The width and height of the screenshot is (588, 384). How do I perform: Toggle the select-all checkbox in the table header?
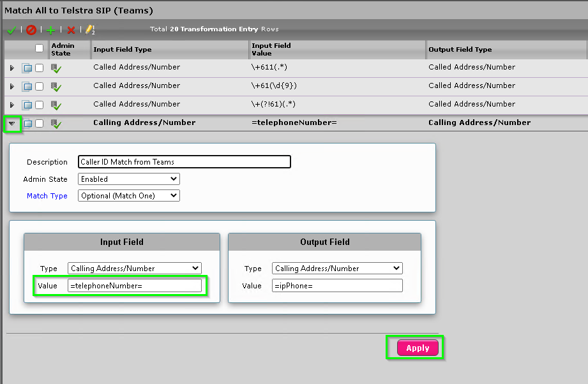click(x=39, y=48)
